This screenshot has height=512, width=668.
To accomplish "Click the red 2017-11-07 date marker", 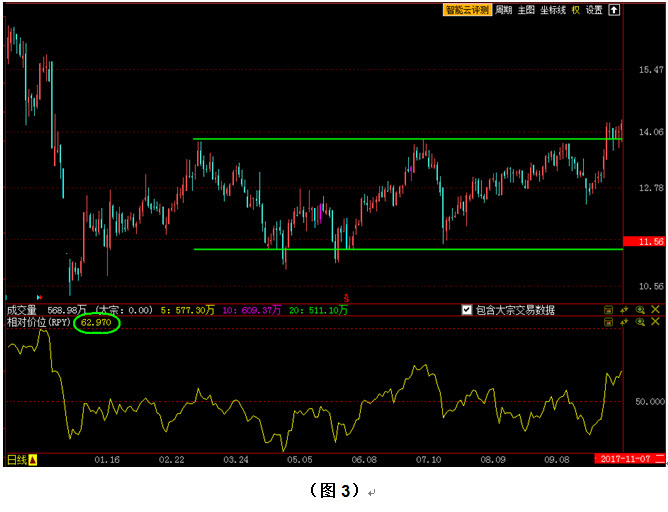I will [624, 459].
